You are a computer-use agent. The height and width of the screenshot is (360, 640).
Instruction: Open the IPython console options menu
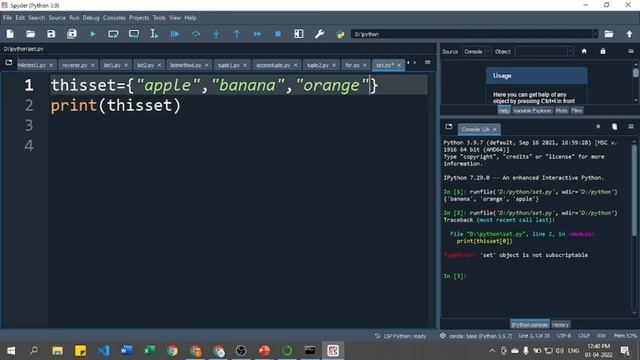pyautogui.click(x=631, y=127)
